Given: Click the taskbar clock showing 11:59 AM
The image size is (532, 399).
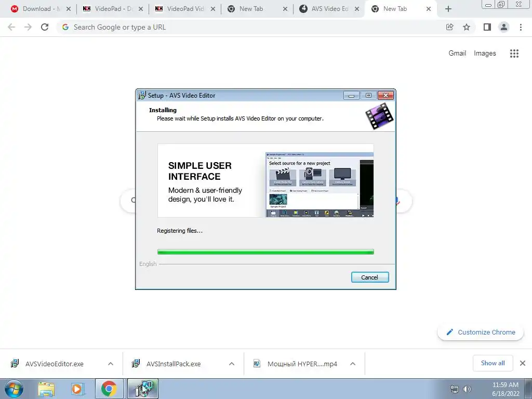Looking at the screenshot, I should coord(506,389).
